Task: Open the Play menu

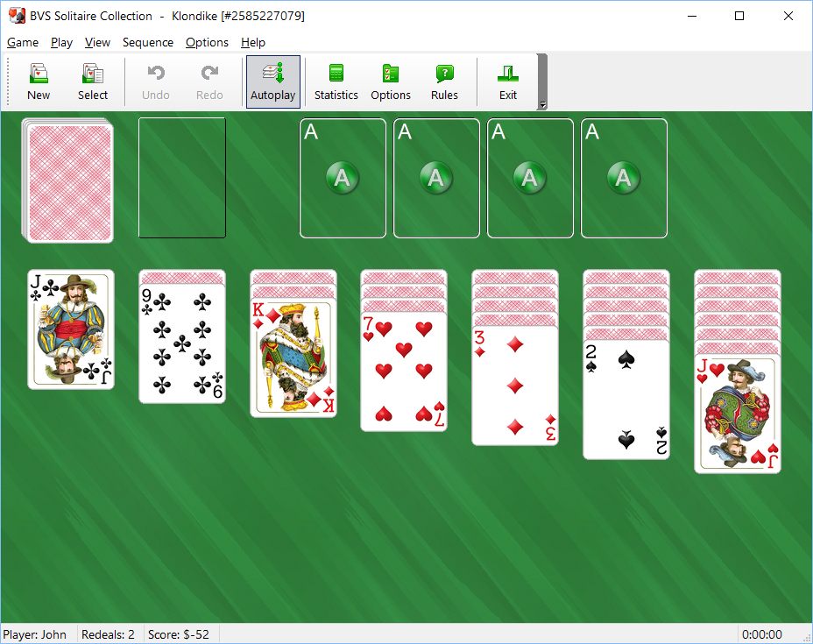Action: (61, 42)
